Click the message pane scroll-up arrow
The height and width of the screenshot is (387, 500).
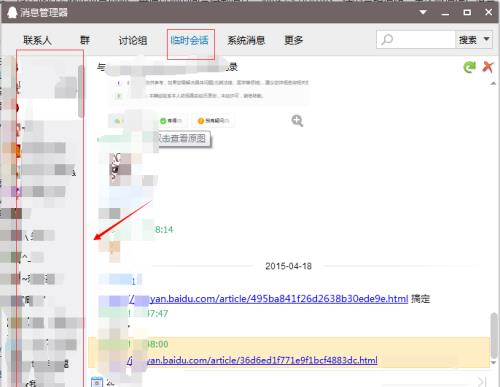pos(494,83)
